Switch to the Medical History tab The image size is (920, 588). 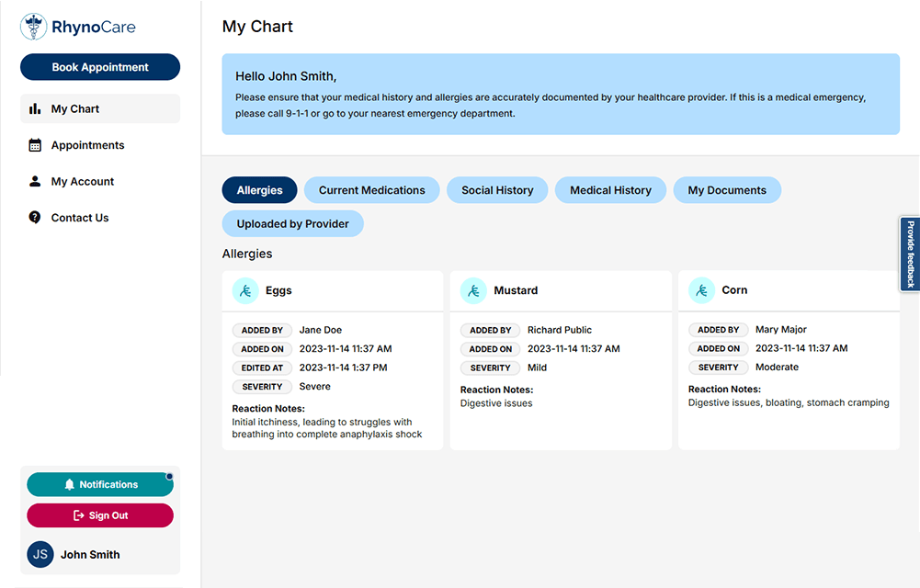tap(611, 190)
